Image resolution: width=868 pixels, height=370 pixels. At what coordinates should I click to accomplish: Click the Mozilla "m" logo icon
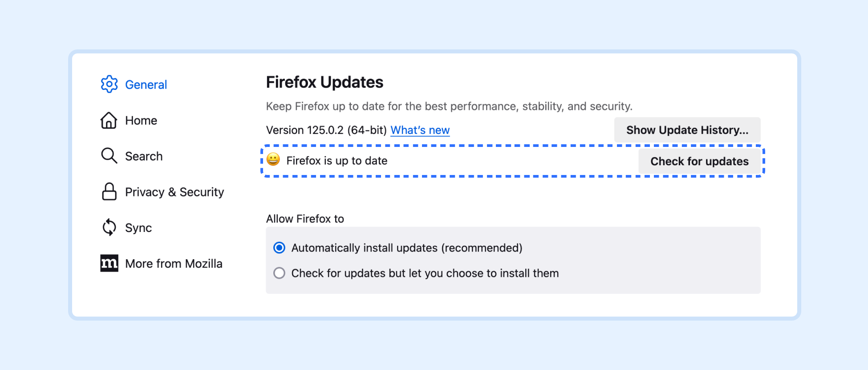[109, 263]
